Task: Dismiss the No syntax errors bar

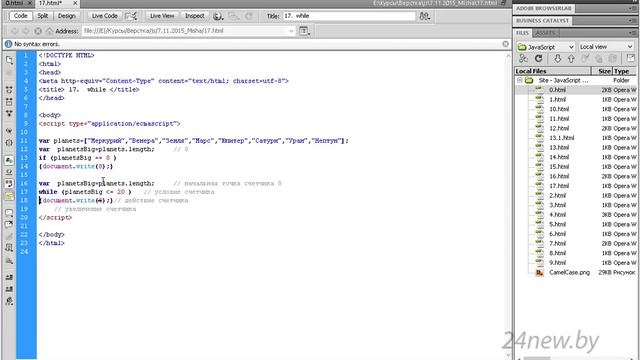Action: pyautogui.click(x=505, y=44)
